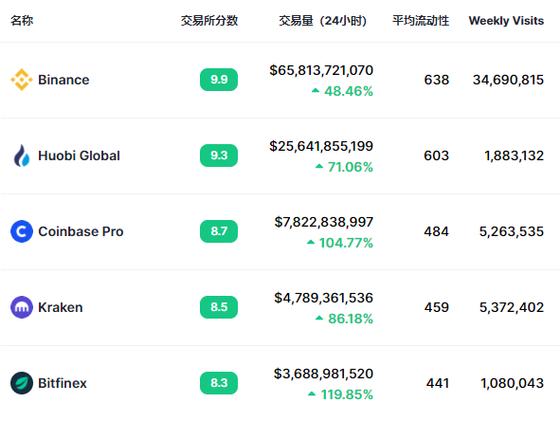
Task: Sort by the Weekly Visits column header
Action: coord(506,20)
